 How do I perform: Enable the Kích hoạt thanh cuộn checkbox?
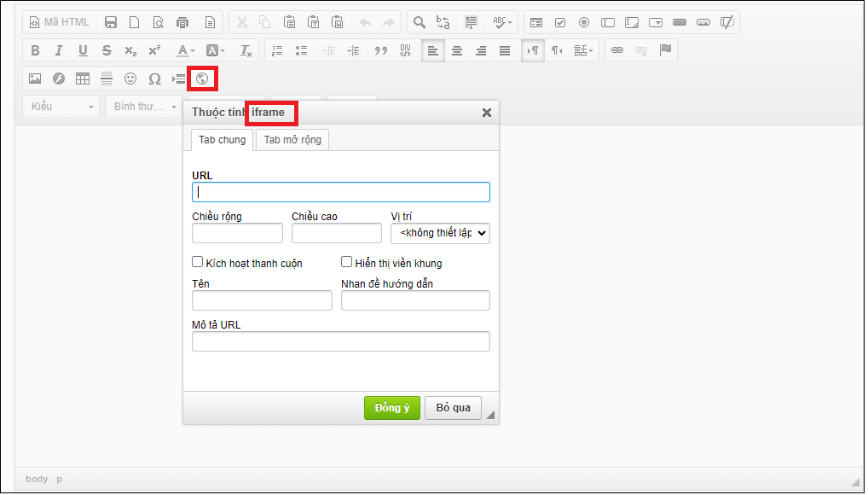pyautogui.click(x=198, y=263)
